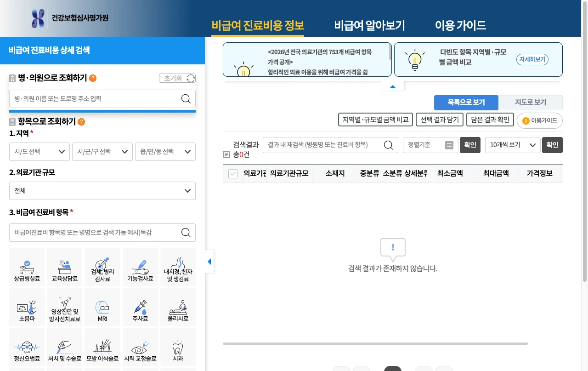This screenshot has height=371, width=588.
Task: Click the hospital name search magnifier icon
Action: [x=186, y=99]
